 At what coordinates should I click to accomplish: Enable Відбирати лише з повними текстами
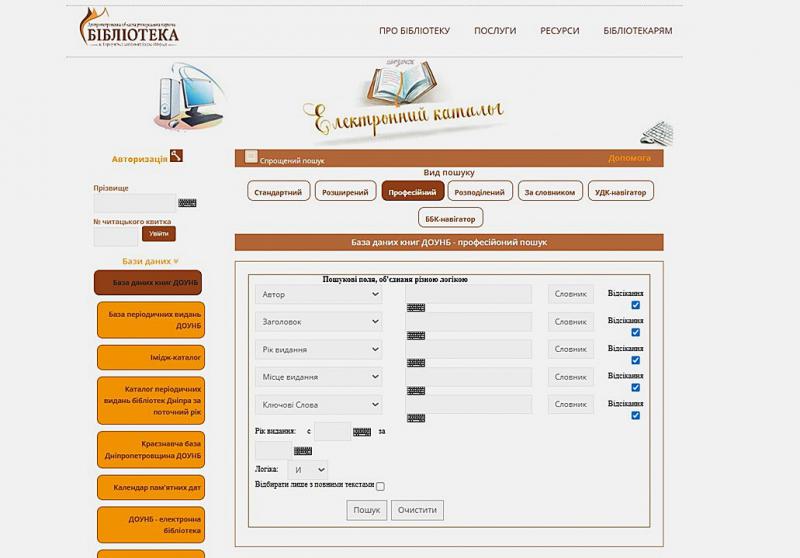click(x=380, y=486)
